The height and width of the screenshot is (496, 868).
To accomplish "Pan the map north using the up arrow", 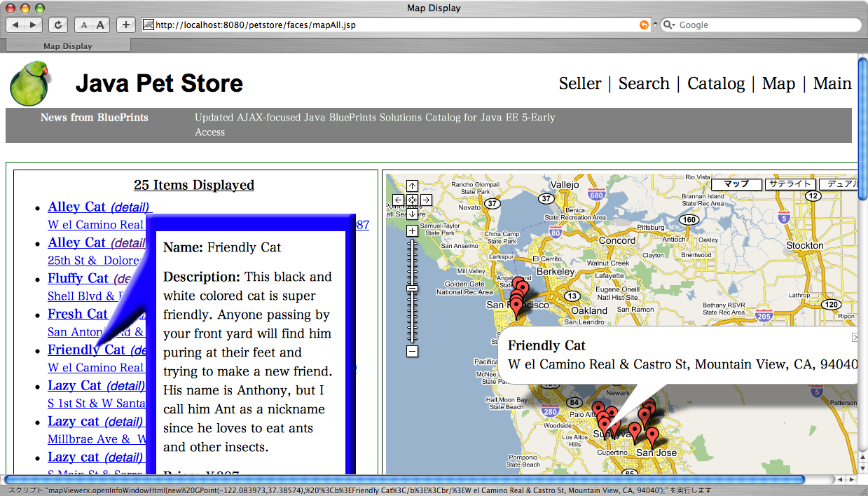I will pyautogui.click(x=412, y=185).
